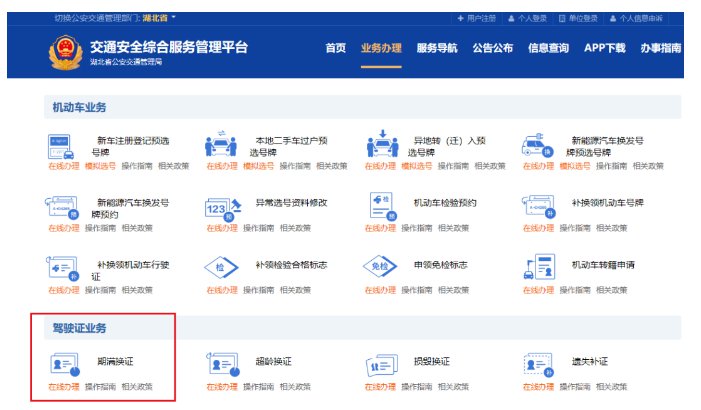
Task: Open 服务导航 navigation tab
Action: pos(437,48)
